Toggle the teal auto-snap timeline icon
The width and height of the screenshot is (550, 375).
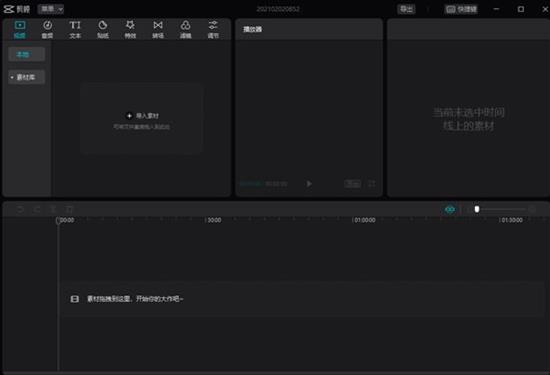coord(450,209)
